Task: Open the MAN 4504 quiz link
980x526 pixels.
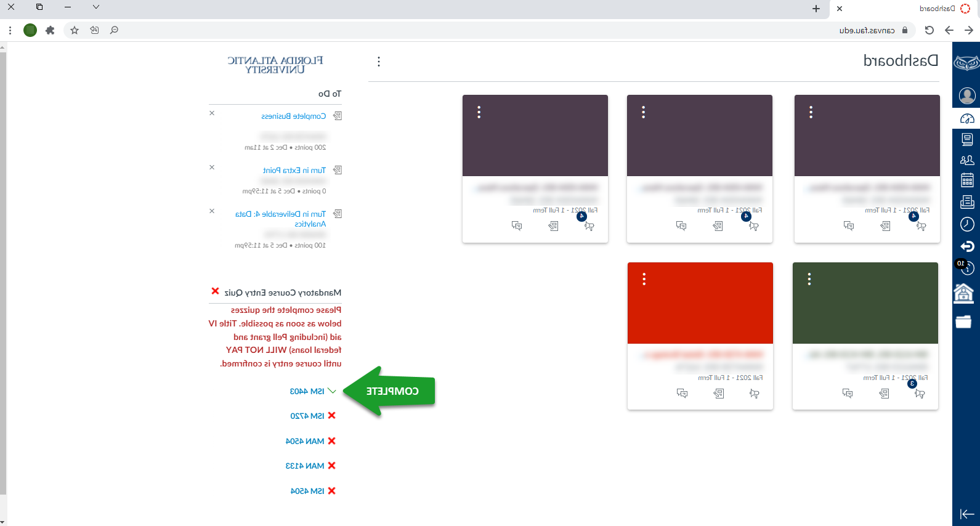Action: click(x=305, y=442)
